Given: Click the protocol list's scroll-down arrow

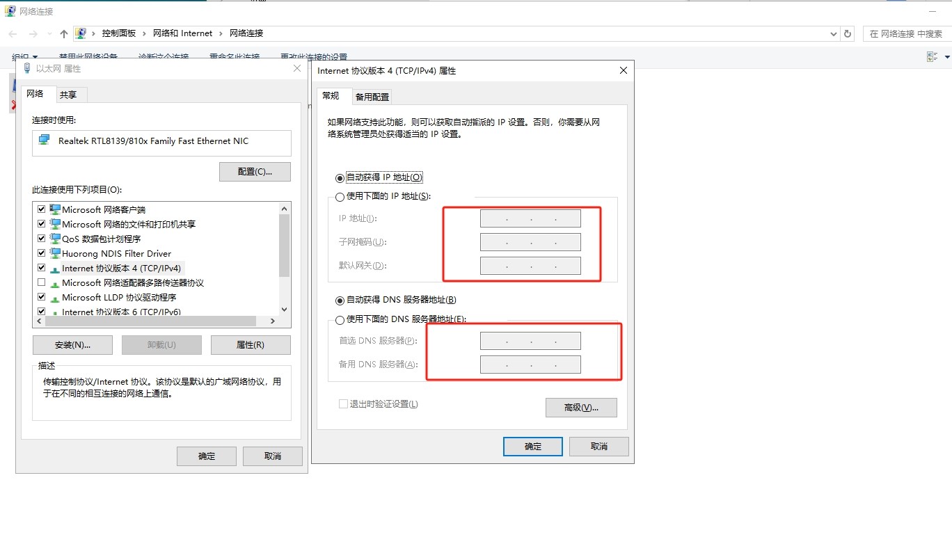Looking at the screenshot, I should tap(284, 310).
